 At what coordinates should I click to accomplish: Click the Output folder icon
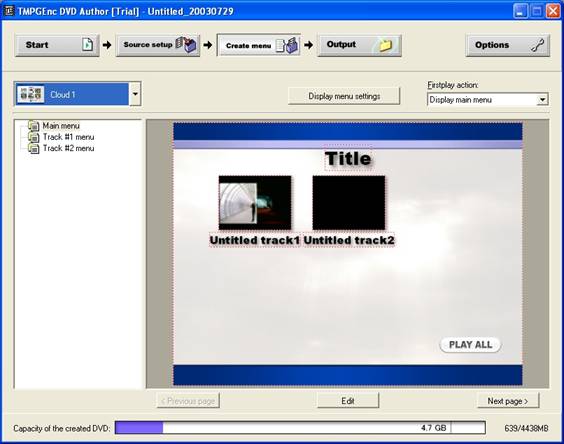coord(385,45)
